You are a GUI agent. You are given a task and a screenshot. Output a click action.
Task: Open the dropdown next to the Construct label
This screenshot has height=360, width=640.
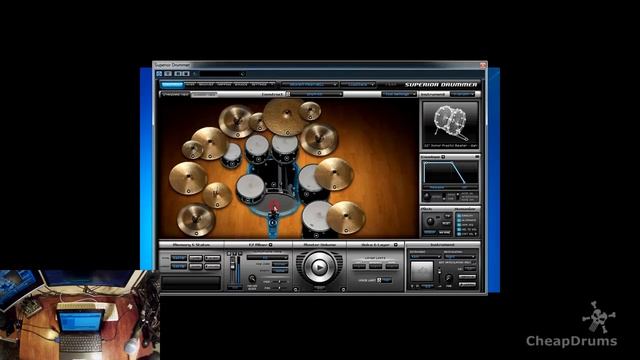tap(316, 94)
